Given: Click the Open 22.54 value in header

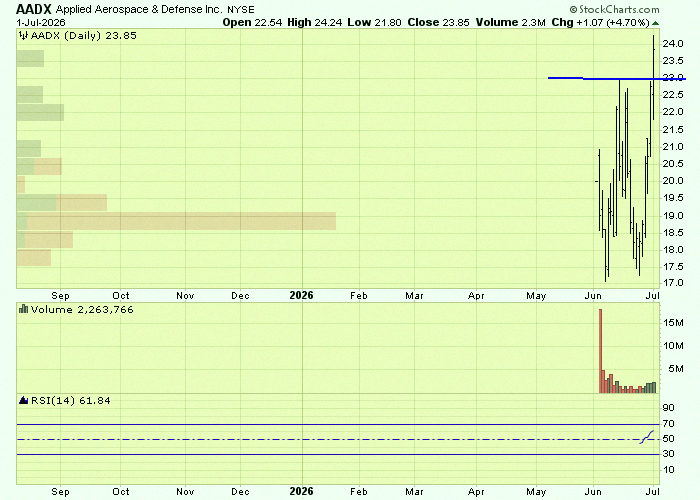Looking at the screenshot, I should tap(252, 22).
